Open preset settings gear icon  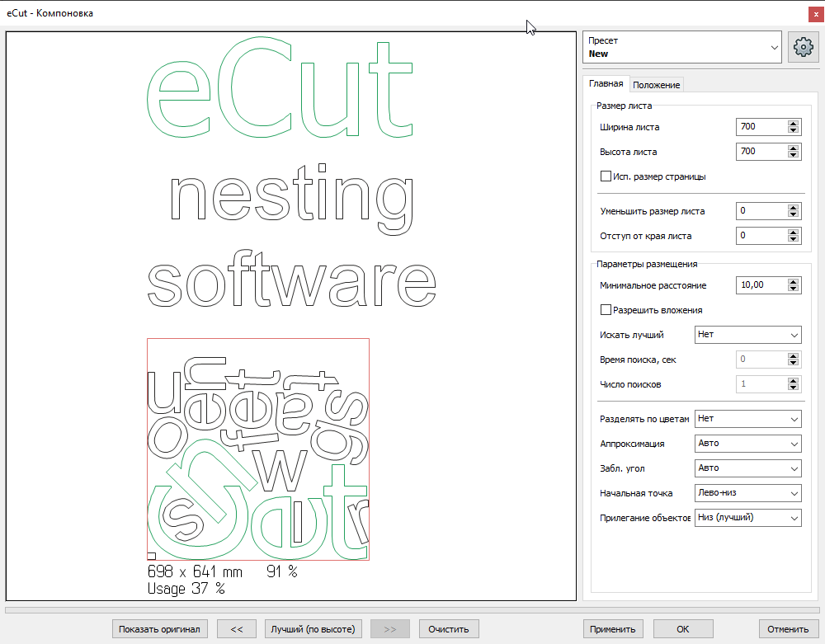pyautogui.click(x=803, y=47)
